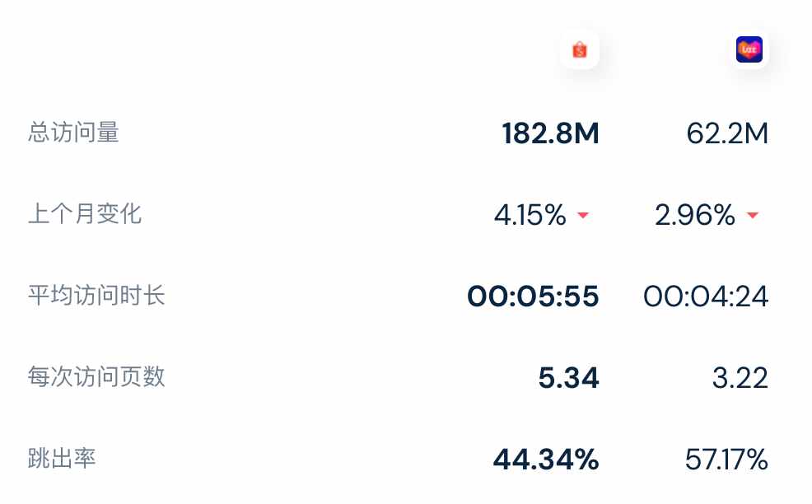Click the 3.22 pages per visit value

[x=740, y=378]
